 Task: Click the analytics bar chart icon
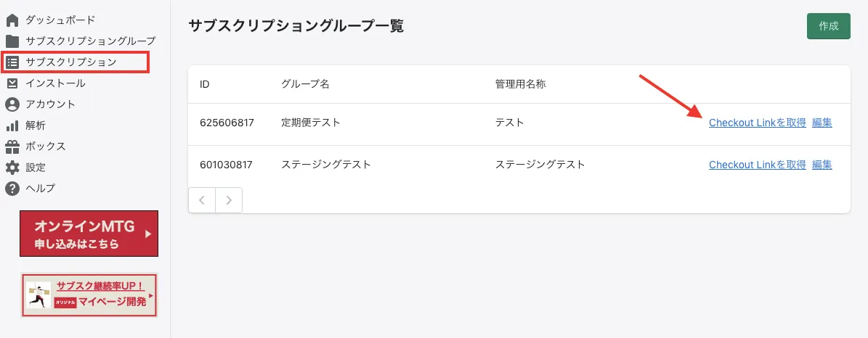pos(12,125)
